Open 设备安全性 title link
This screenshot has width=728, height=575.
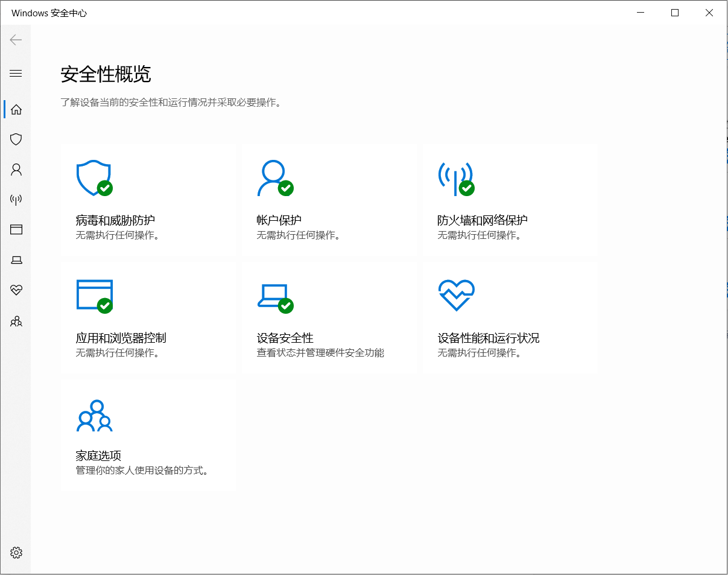tap(285, 338)
